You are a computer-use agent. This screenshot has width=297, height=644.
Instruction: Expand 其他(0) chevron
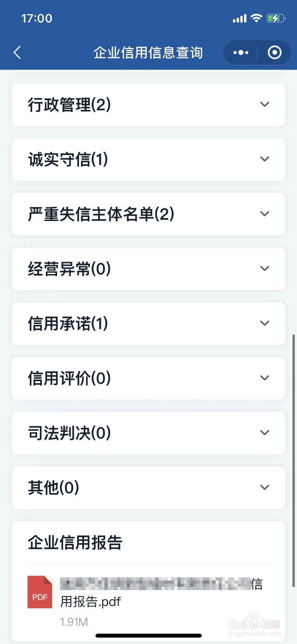point(264,487)
